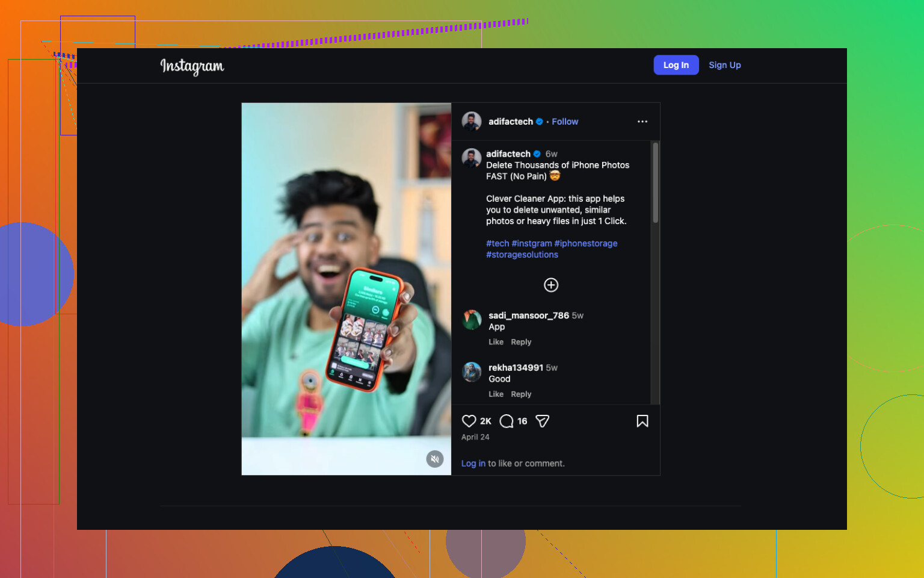Open adifactech avatar in the post header

[472, 122]
